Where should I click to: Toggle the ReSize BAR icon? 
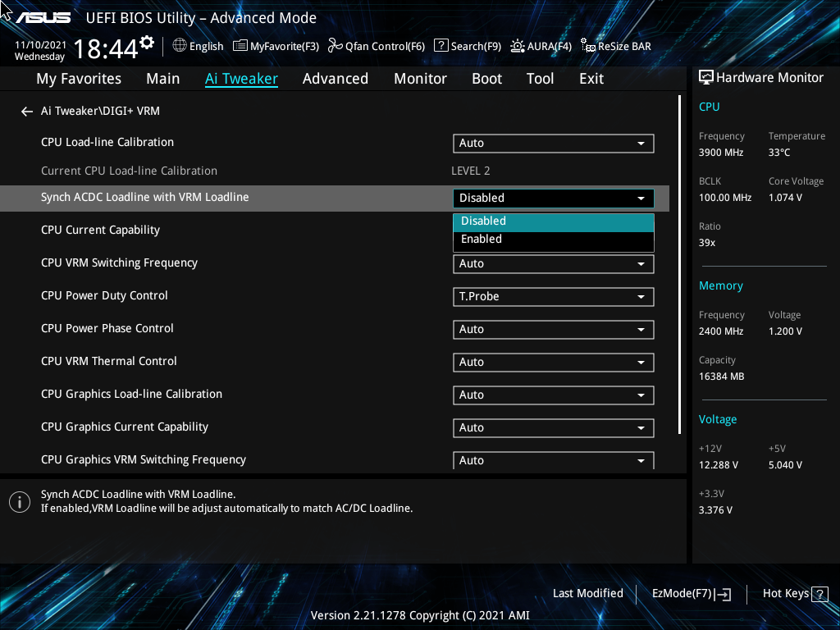[x=587, y=46]
